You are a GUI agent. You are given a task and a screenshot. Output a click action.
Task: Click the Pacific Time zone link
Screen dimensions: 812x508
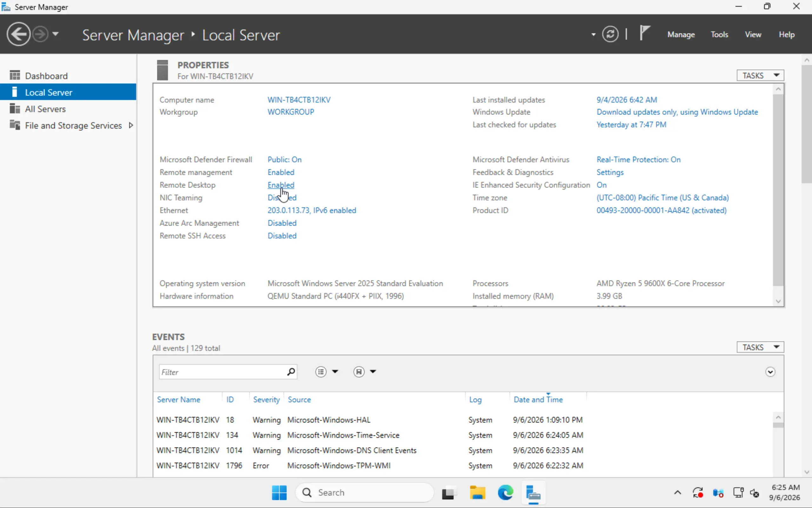[662, 197]
